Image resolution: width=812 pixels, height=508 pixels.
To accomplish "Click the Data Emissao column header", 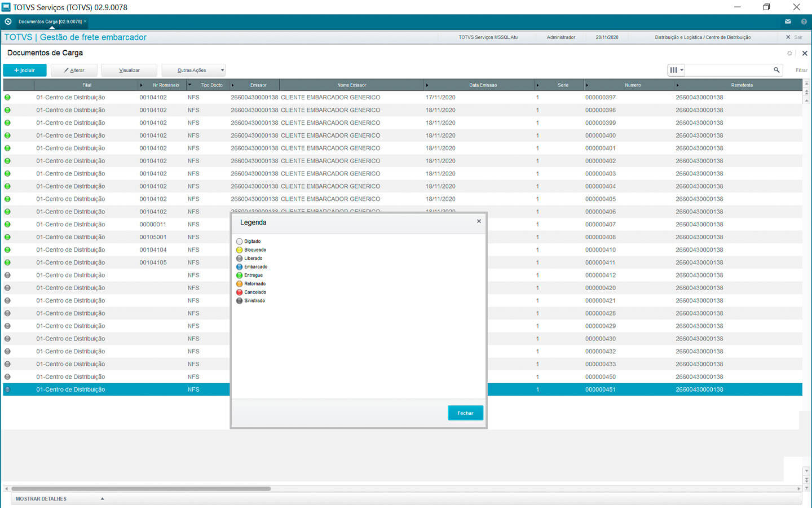I will coord(483,85).
